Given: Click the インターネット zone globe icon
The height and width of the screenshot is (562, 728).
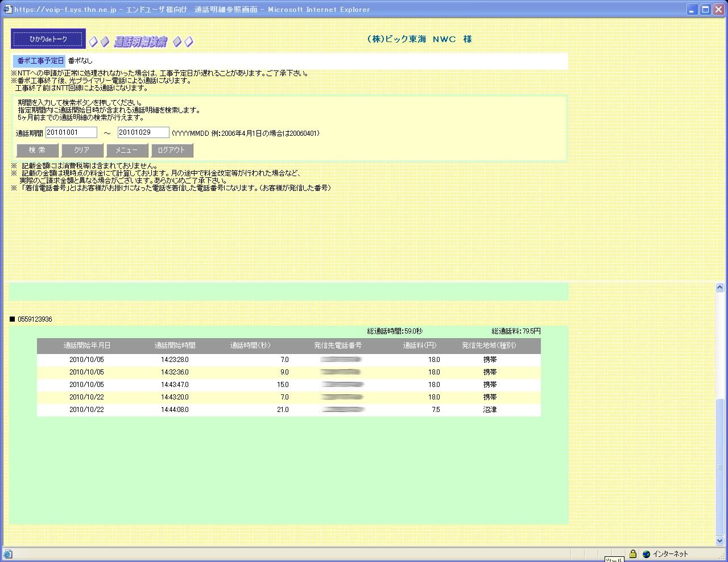Looking at the screenshot, I should tap(646, 554).
